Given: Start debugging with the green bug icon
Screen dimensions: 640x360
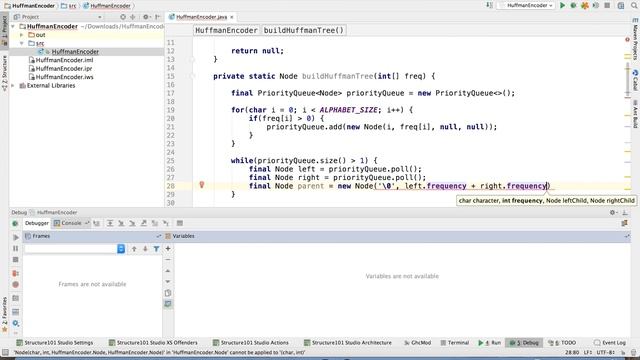Looking at the screenshot, I should [x=573, y=6].
